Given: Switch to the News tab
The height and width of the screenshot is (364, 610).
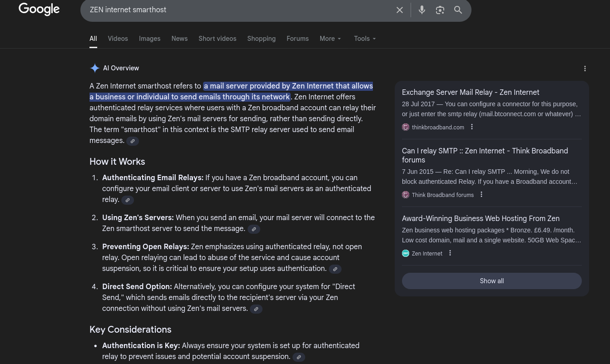Looking at the screenshot, I should [x=179, y=39].
